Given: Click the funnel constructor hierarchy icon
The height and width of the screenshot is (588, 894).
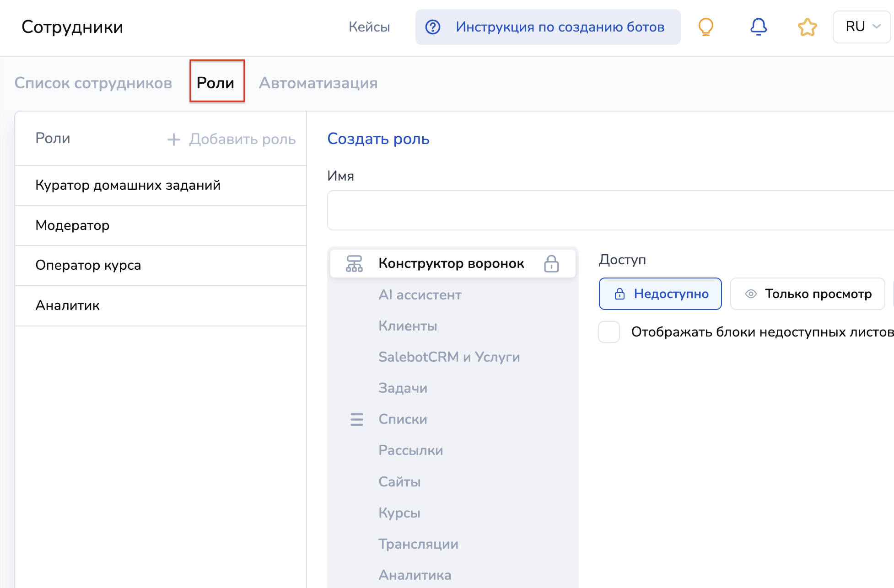Looking at the screenshot, I should [354, 263].
